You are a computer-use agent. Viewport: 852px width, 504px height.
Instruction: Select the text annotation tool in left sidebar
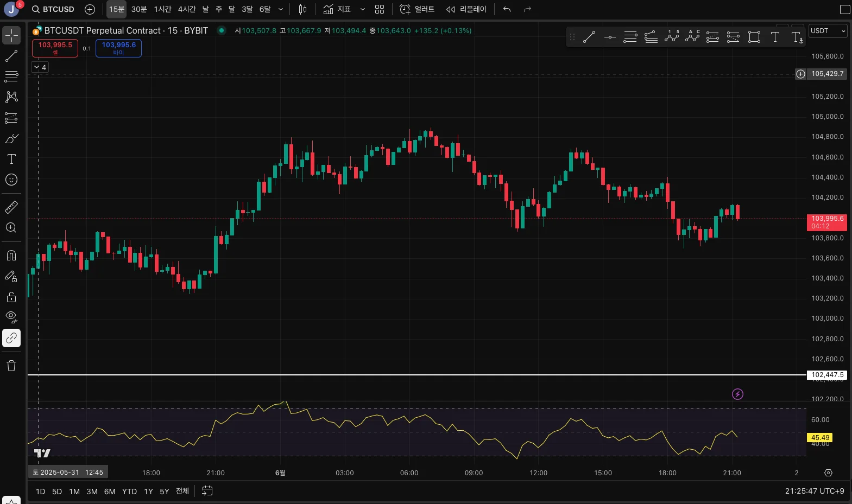click(x=11, y=159)
